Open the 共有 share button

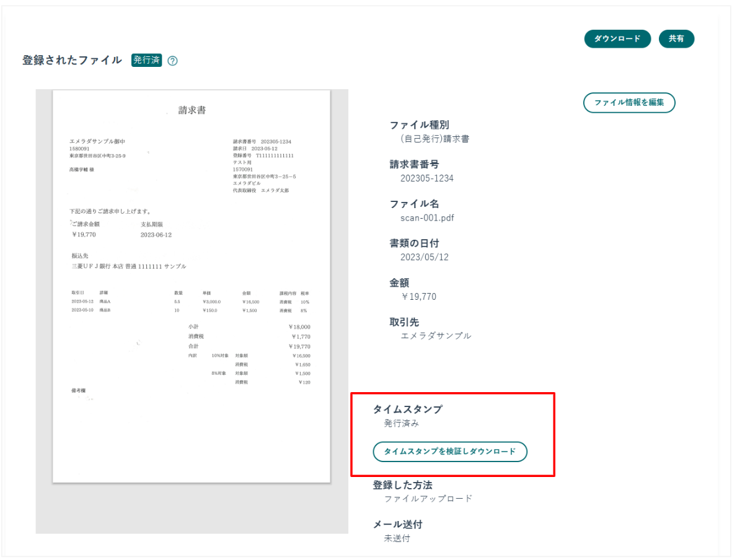(x=676, y=38)
